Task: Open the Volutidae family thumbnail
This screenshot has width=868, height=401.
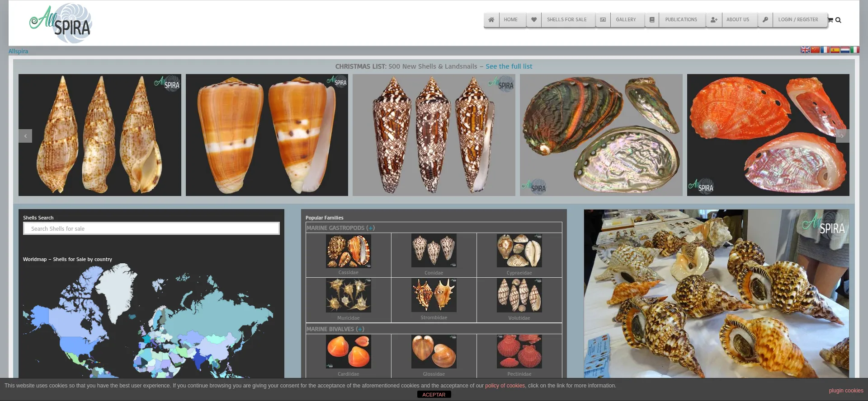Action: (x=519, y=295)
